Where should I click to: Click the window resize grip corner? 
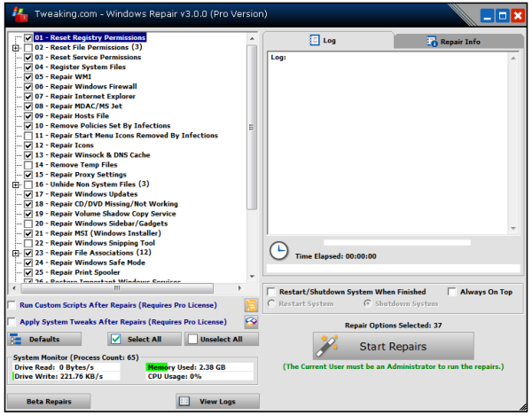523,406
